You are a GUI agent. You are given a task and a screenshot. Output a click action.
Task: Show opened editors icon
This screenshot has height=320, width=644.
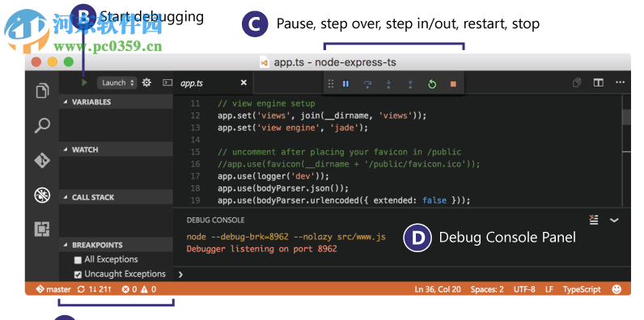577,83
